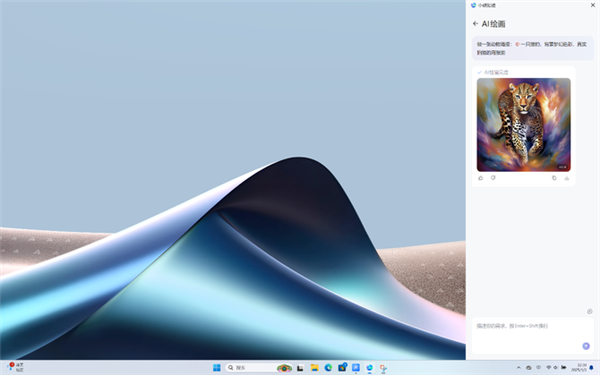The height and width of the screenshot is (375, 600).
Task: Focus the prompt description input box
Action: 533,336
